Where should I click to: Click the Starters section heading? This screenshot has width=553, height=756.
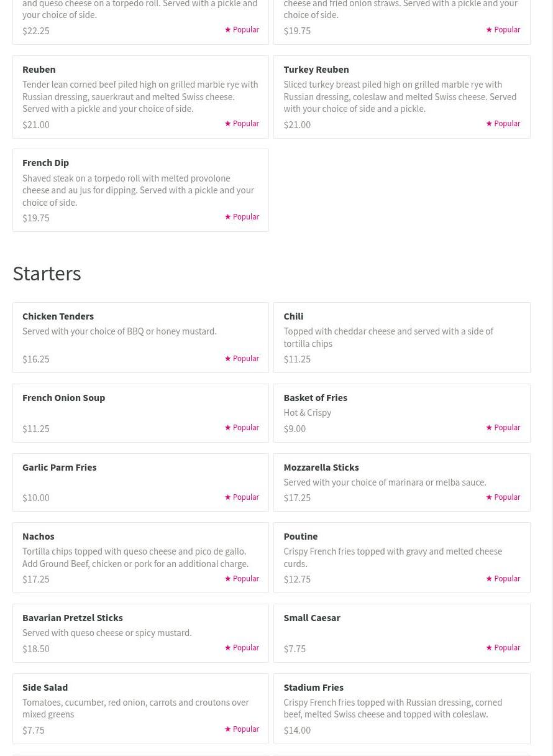point(47,274)
